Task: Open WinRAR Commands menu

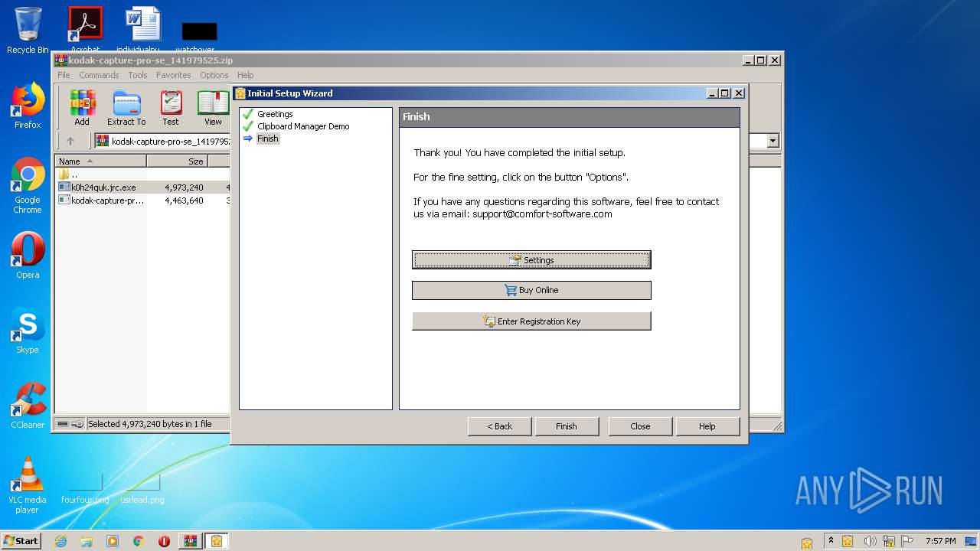Action: coord(99,75)
